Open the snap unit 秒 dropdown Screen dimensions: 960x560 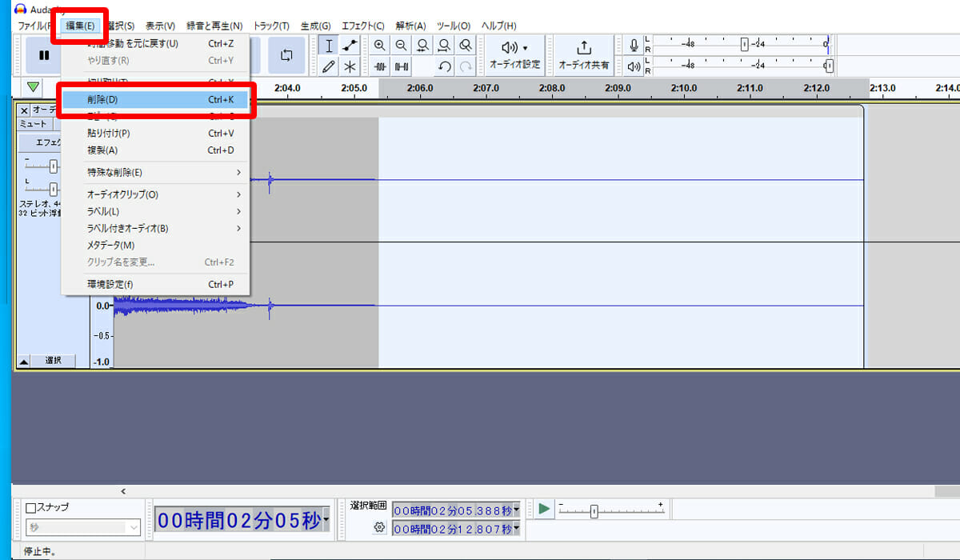point(83,527)
